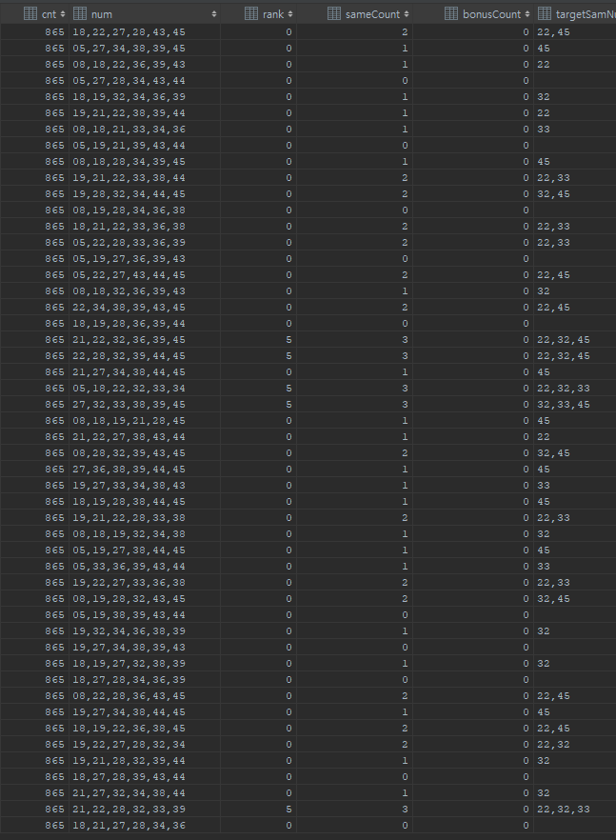The width and height of the screenshot is (616, 840).
Task: Click the rank column table icon
Action: pyautogui.click(x=250, y=14)
